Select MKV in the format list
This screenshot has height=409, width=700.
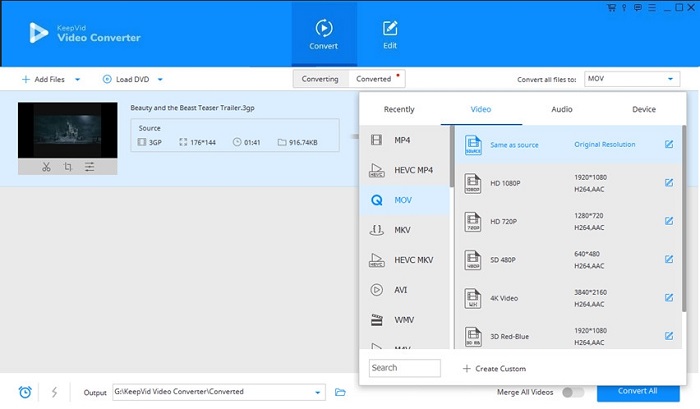click(x=402, y=230)
